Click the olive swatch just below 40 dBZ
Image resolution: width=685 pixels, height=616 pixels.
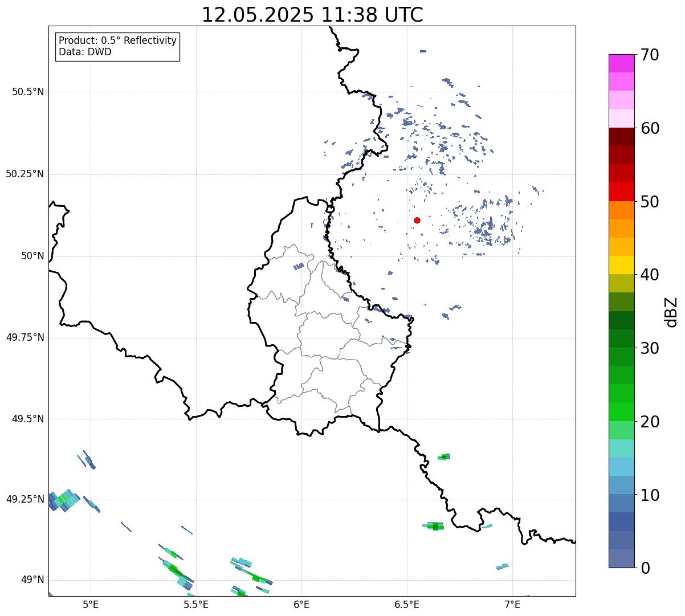tap(622, 283)
